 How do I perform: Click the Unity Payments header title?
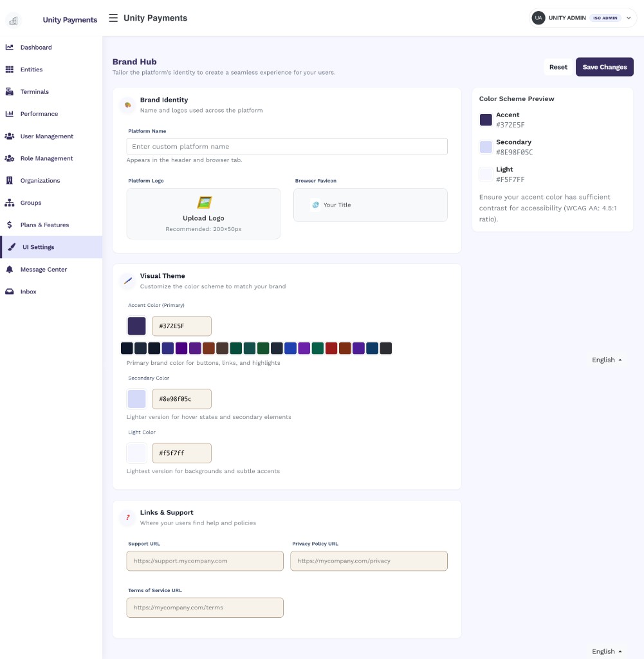tap(156, 18)
